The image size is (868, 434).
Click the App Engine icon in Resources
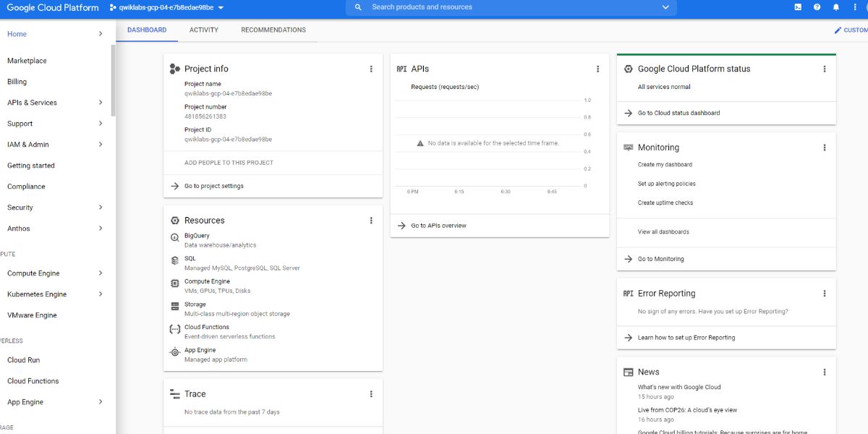[x=174, y=352]
